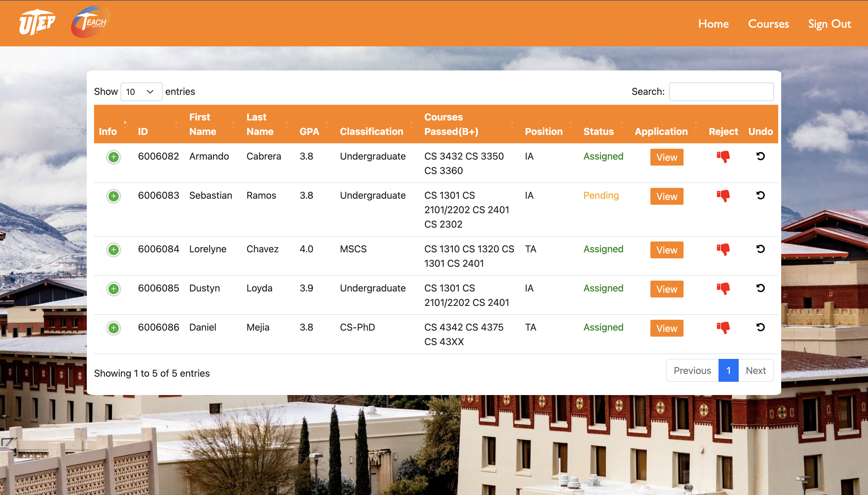View application of Lorelyne Chavez
Viewport: 868px width, 495px height.
click(x=666, y=250)
